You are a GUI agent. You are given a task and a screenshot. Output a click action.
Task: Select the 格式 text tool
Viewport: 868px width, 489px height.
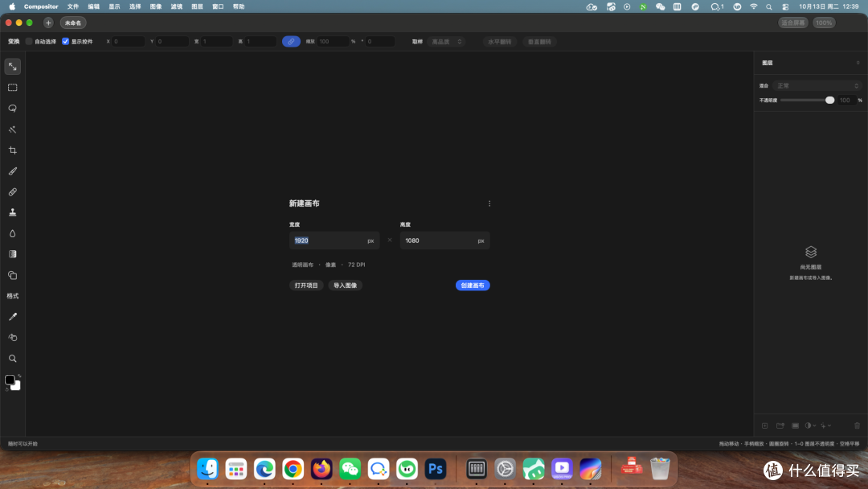pos(13,296)
